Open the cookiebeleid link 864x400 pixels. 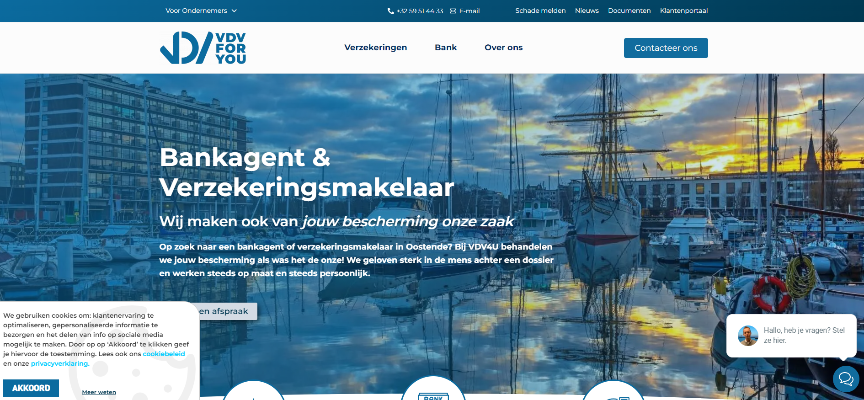coord(164,354)
